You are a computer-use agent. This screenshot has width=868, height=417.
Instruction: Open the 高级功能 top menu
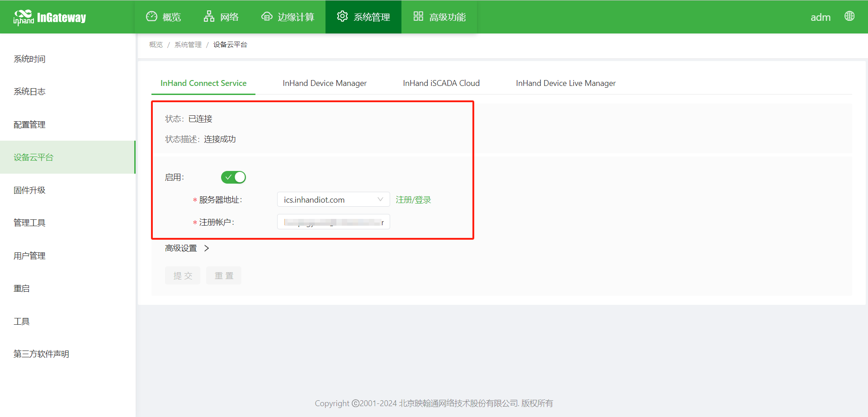(439, 17)
